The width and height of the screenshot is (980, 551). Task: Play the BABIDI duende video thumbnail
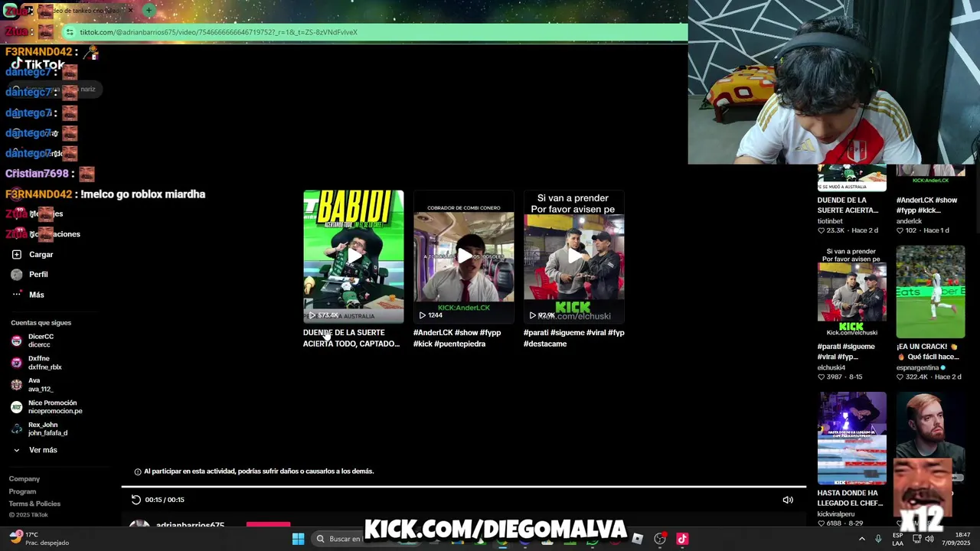tap(354, 256)
